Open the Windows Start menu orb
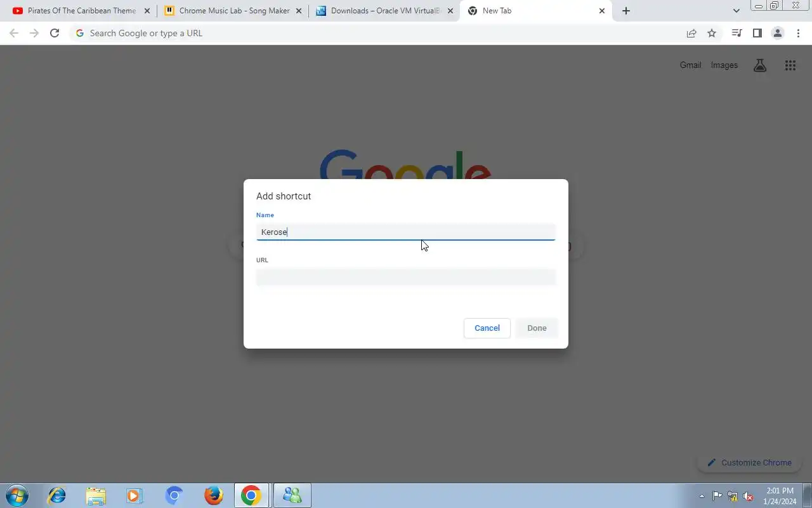The width and height of the screenshot is (812, 508). tap(17, 495)
